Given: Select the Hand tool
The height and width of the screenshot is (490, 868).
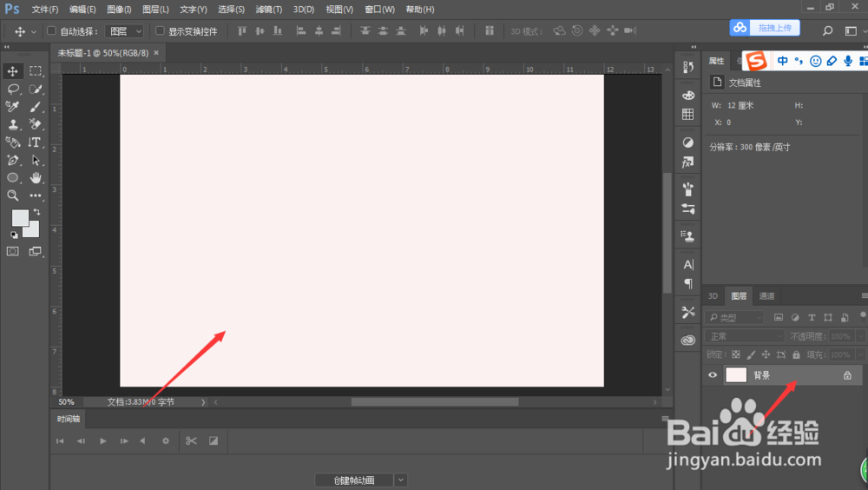Looking at the screenshot, I should pos(36,178).
